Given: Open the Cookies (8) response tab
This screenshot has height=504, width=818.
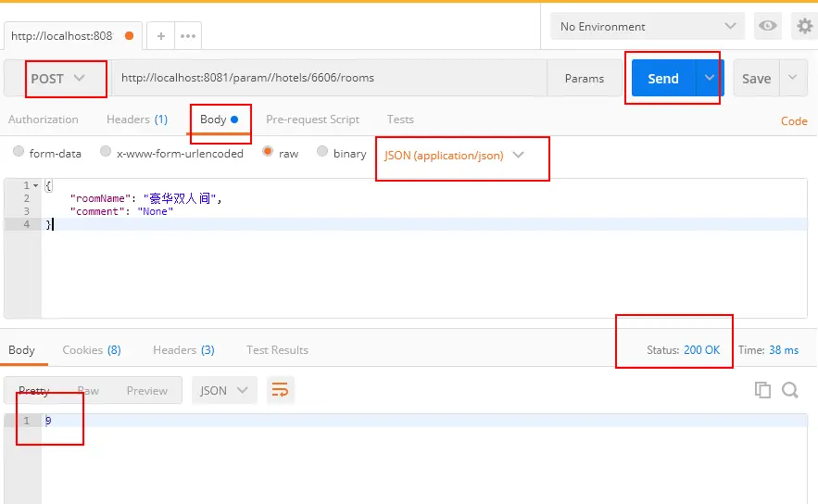Looking at the screenshot, I should pos(92,350).
